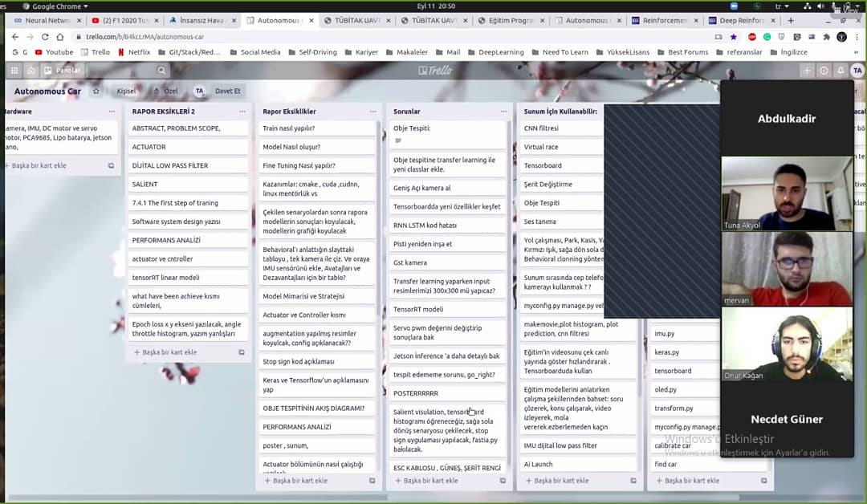Expand Google Chrome app menu in top bar
The height and width of the screenshot is (504, 867).
point(55,6)
